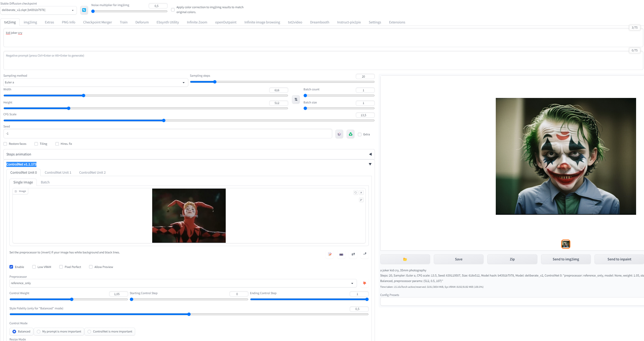This screenshot has height=341, width=644.
Task: Click the generated Joker thumbnail in the gallery
Action: [x=566, y=244]
